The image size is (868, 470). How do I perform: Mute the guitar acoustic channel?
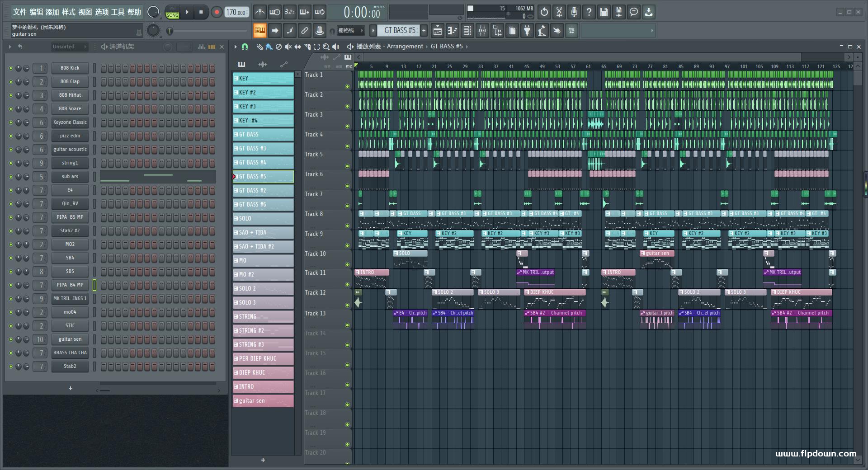coord(11,150)
